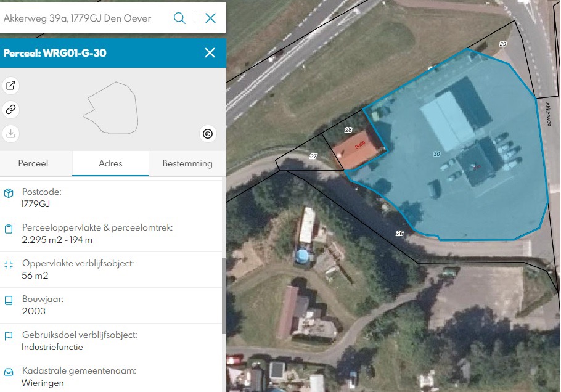Start a search with the magnifier icon
561x392 pixels.
[179, 18]
